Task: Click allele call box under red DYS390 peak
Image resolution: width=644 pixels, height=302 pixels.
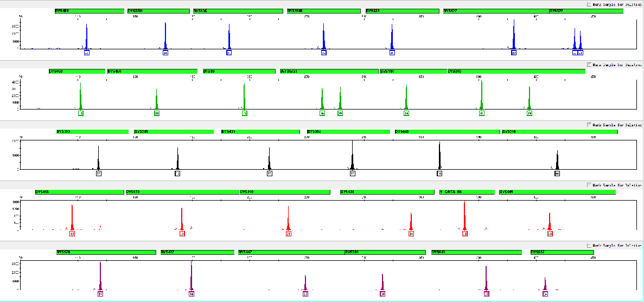Action: tap(289, 234)
